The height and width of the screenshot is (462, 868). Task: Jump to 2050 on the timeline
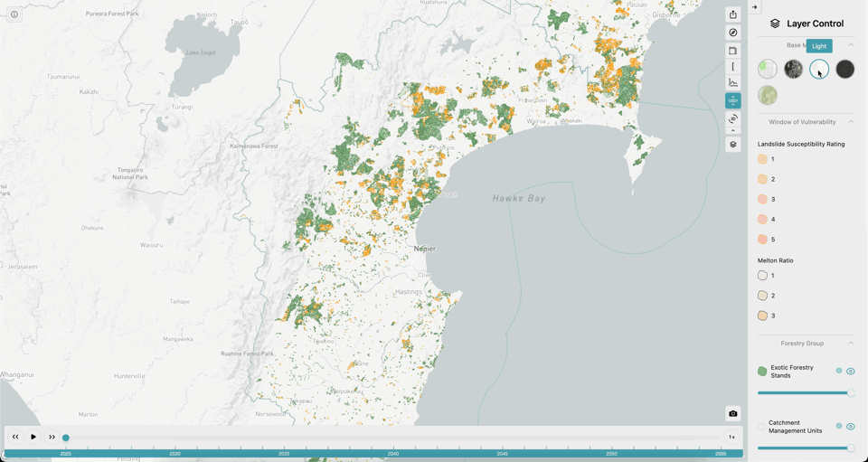[x=612, y=454]
